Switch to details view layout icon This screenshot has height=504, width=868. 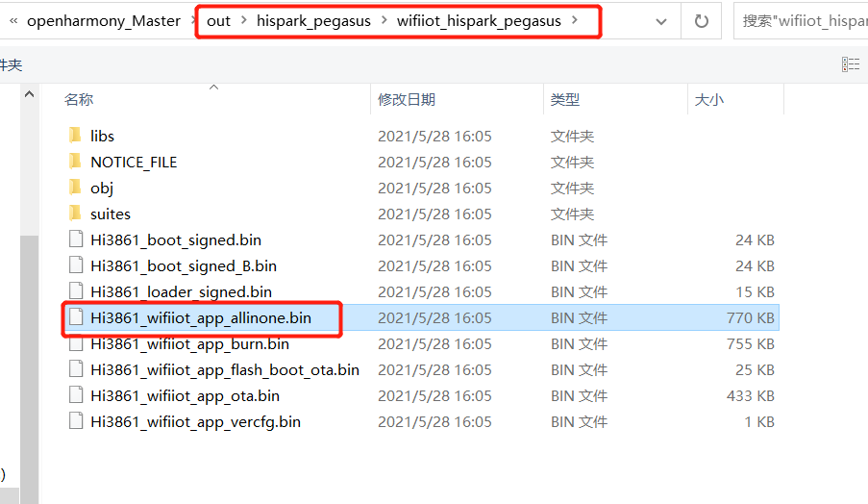851,64
